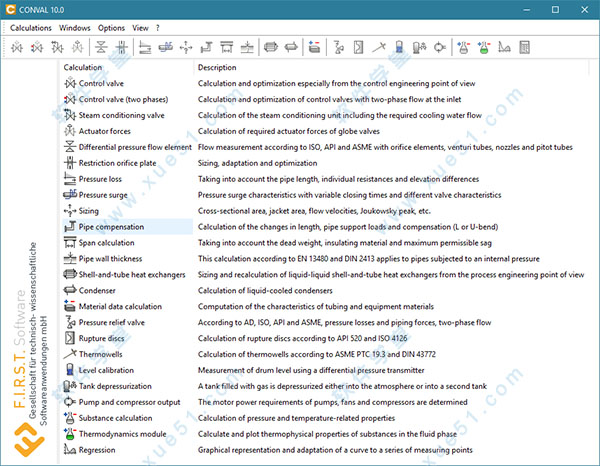Click the Description column header
600x466 pixels.
(217, 67)
